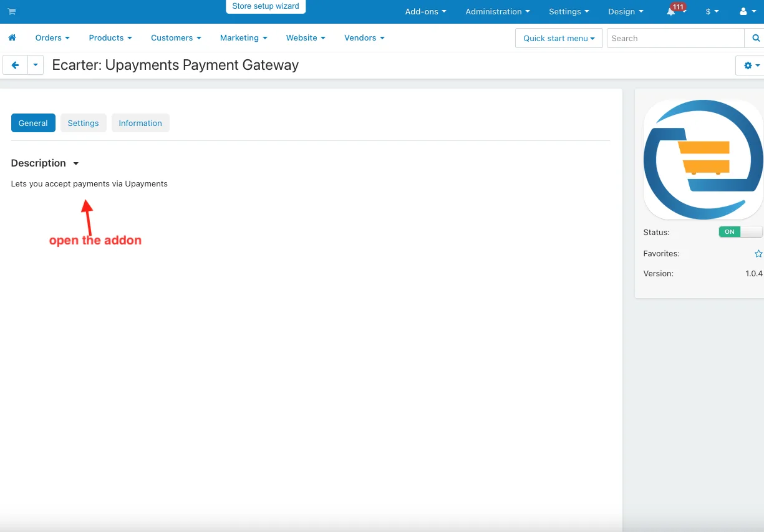Click the search magnifier icon
Screen dimensions: 764x532
click(x=755, y=38)
